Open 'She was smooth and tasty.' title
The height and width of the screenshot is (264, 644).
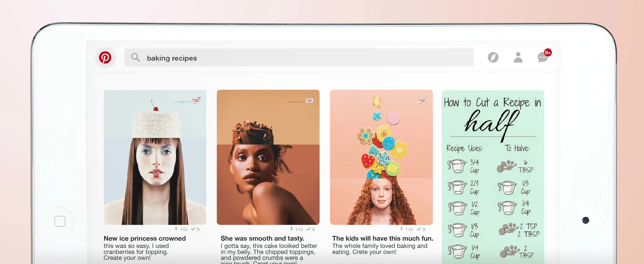(262, 238)
